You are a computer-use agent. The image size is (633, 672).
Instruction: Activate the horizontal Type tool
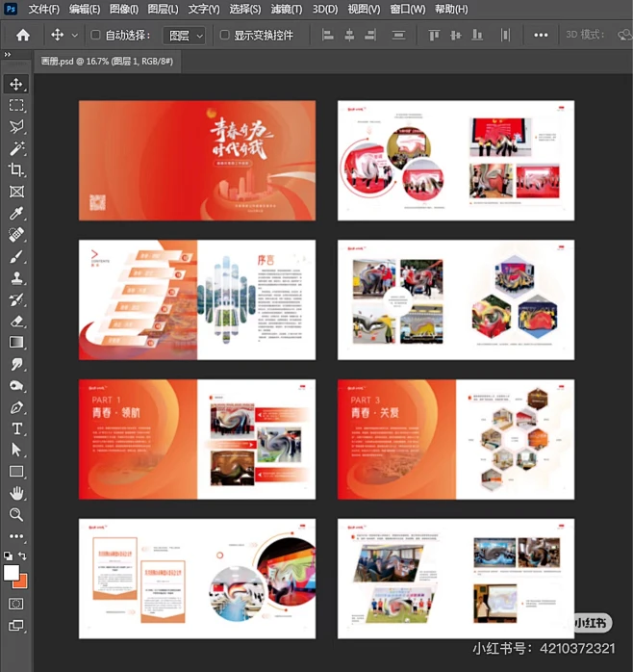click(16, 428)
